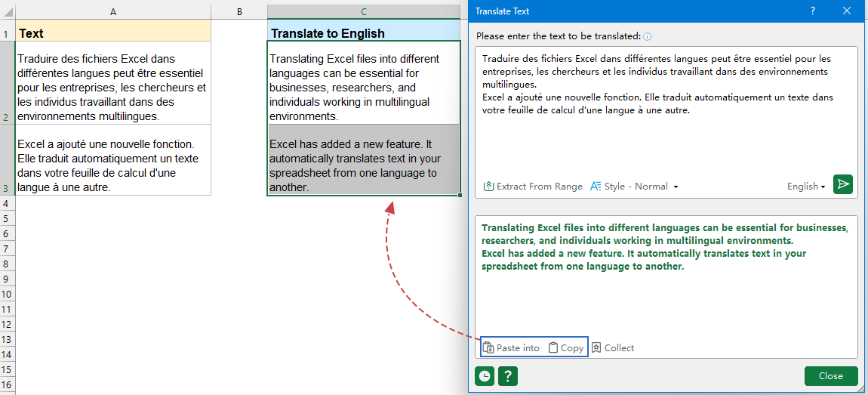Select column B header
Screen dimensions: 868x395
[x=239, y=11]
